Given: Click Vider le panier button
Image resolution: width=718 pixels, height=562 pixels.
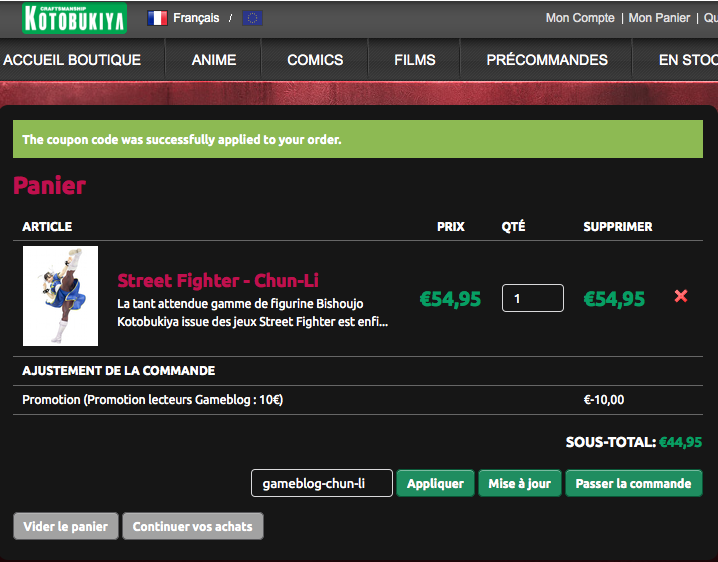Looking at the screenshot, I should pos(66,526).
